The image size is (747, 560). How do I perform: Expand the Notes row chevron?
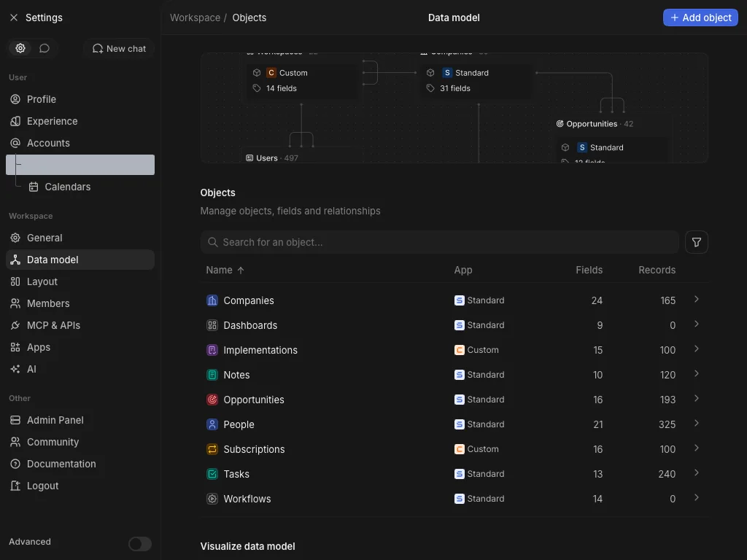[x=697, y=373]
